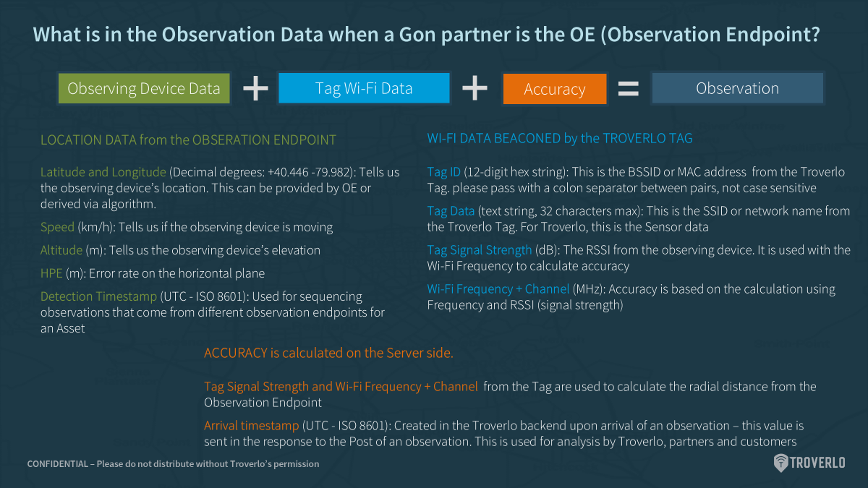
Task: Click the WI-FI DATA BEACONED section heading
Action: (x=560, y=138)
